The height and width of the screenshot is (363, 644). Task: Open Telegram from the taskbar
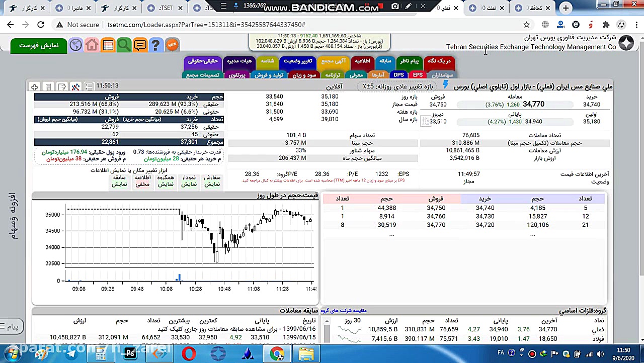pyautogui.click(x=71, y=353)
